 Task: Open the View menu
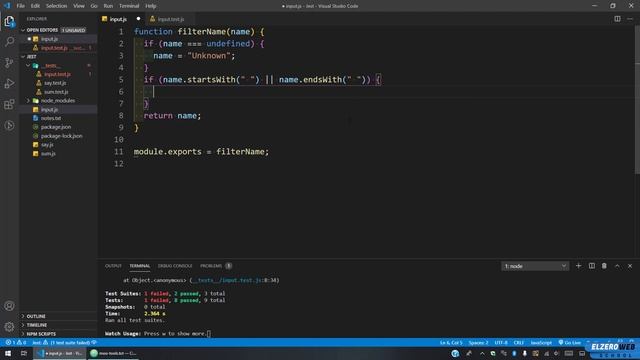79,6
